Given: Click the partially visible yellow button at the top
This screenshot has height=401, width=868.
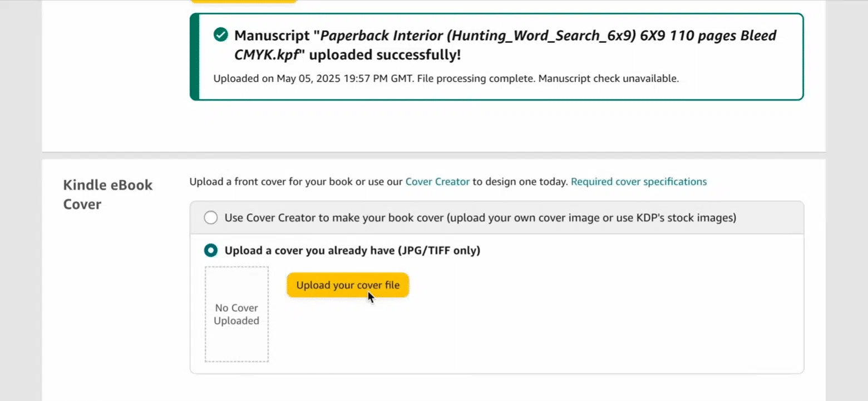Looking at the screenshot, I should click(243, 2).
